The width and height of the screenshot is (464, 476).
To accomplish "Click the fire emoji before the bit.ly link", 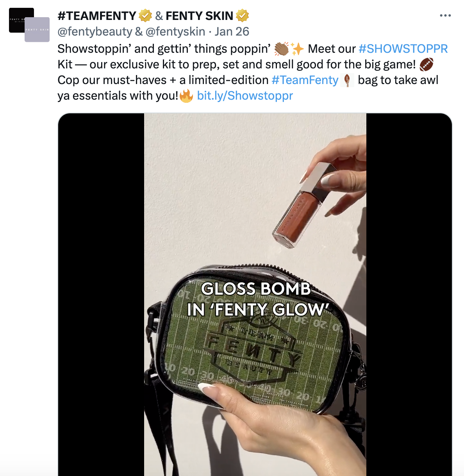I will tap(186, 95).
